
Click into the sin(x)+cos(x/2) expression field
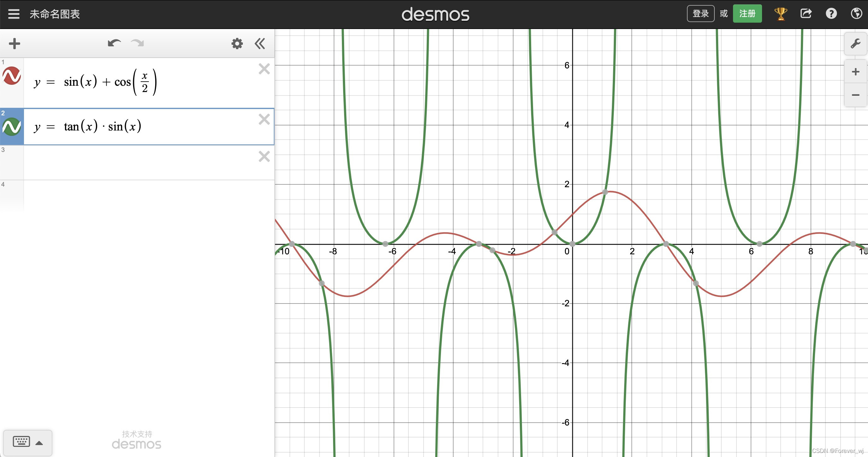149,83
